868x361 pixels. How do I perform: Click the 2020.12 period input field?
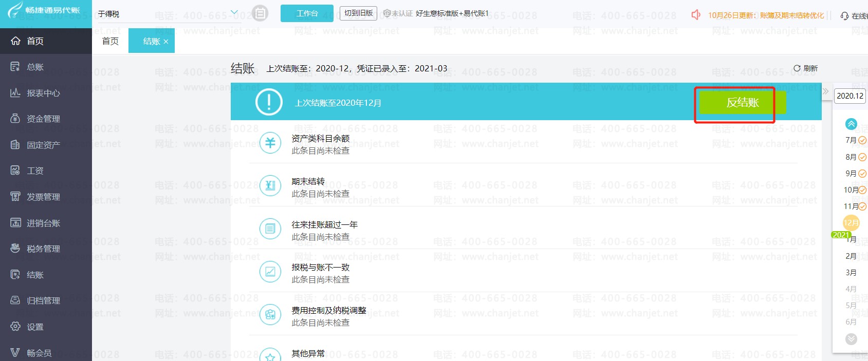pos(849,96)
